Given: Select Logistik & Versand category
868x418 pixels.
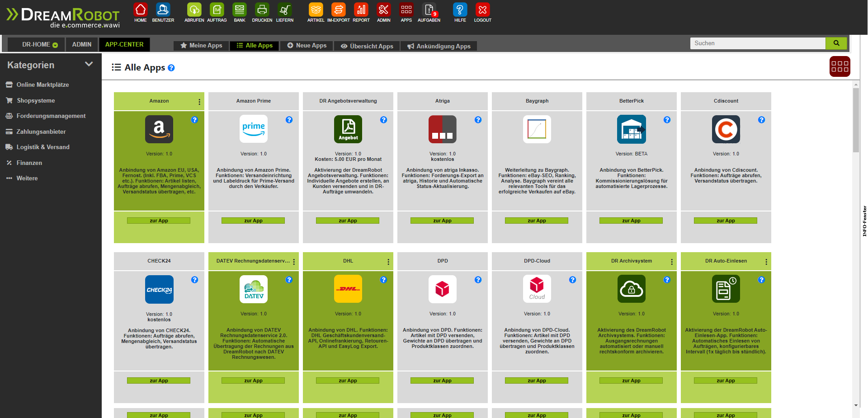Looking at the screenshot, I should (43, 147).
